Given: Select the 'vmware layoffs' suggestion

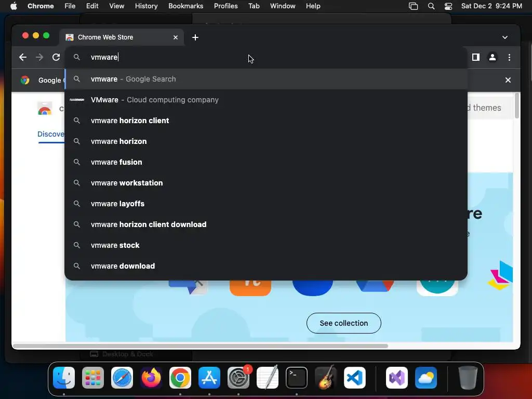Looking at the screenshot, I should (266, 204).
